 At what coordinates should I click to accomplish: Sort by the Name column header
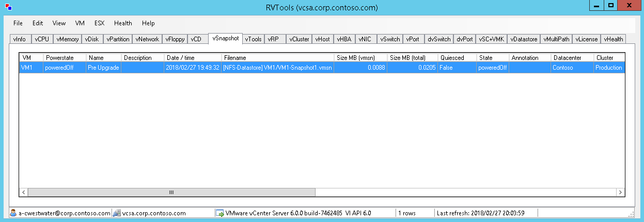[x=103, y=58]
